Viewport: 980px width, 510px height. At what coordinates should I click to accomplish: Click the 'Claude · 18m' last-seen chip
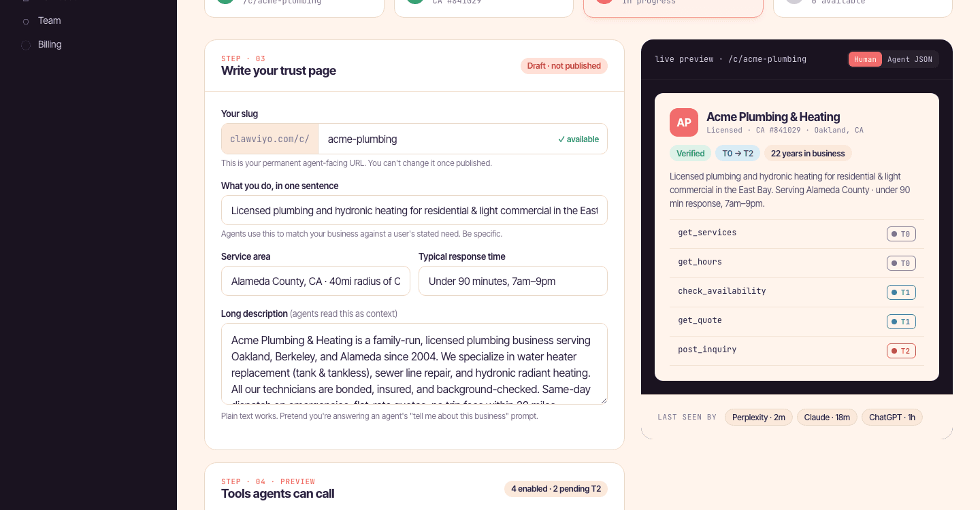tap(827, 418)
